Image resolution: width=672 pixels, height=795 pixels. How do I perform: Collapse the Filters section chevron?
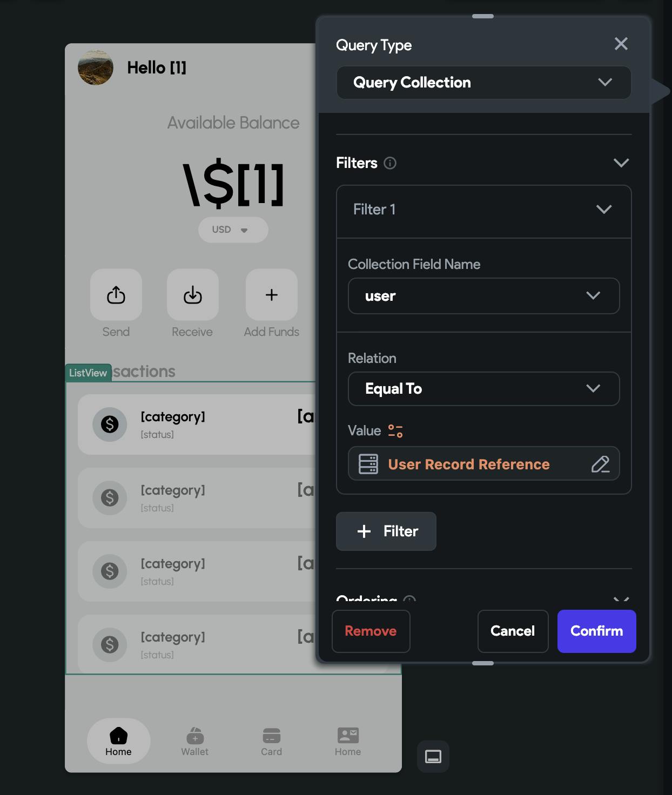pos(621,163)
